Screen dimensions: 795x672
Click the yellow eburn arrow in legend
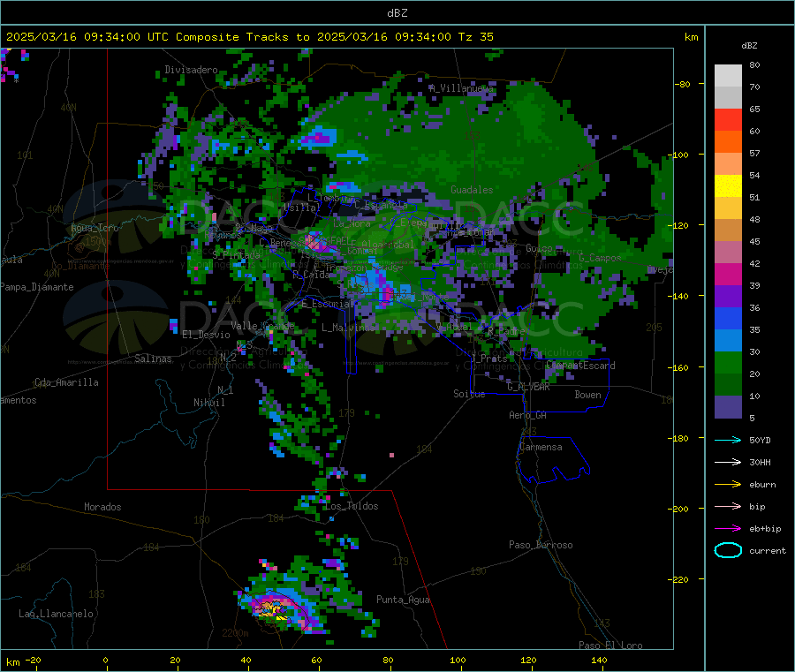[x=728, y=485]
